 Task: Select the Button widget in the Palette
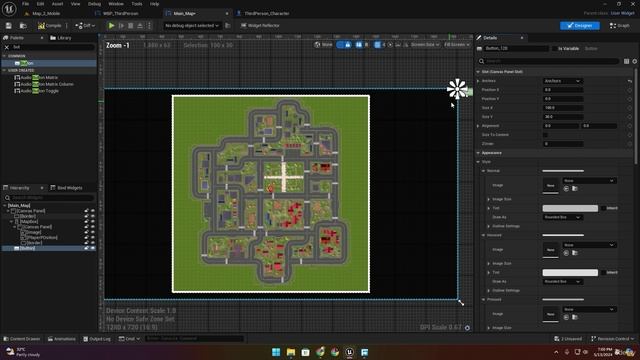(x=49, y=63)
